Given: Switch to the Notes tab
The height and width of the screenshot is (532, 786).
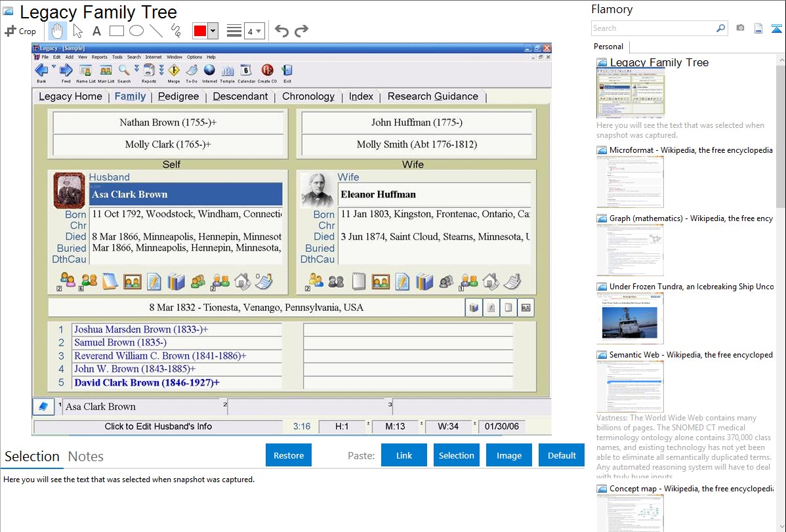Looking at the screenshot, I should 86,457.
